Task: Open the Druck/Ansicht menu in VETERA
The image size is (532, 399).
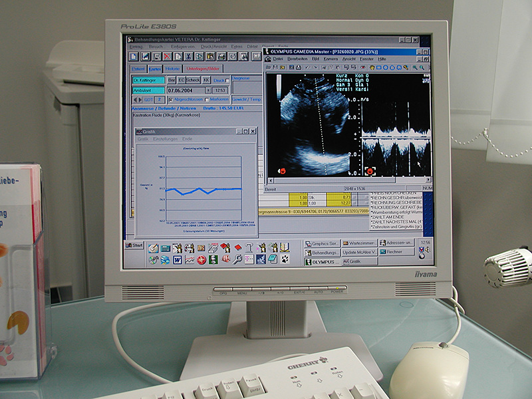Action: pyautogui.click(x=213, y=47)
